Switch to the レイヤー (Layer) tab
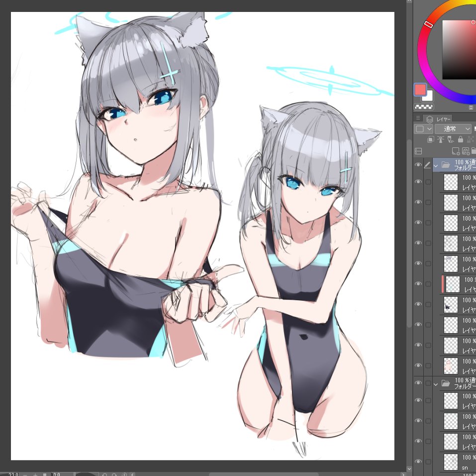Image resolution: width=476 pixels, height=476 pixels. [438, 119]
